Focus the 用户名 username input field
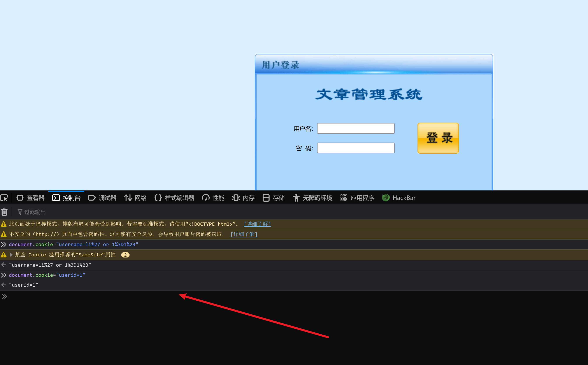The width and height of the screenshot is (588, 365). pyautogui.click(x=356, y=129)
